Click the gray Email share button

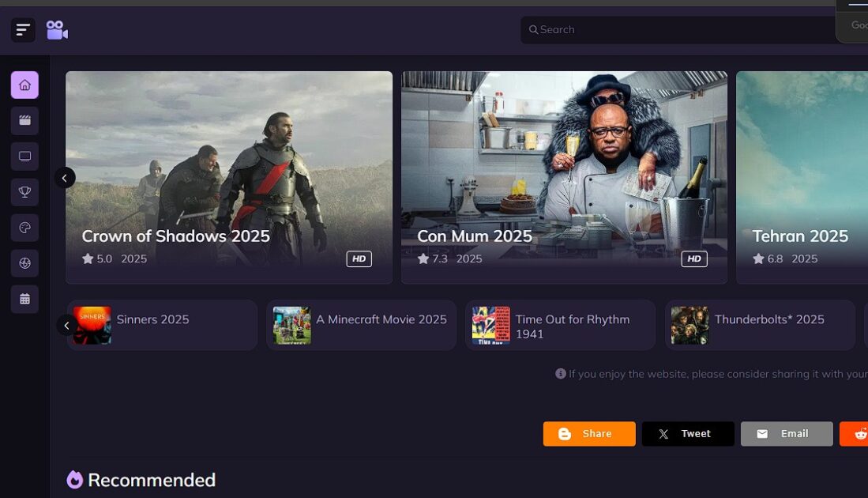787,434
